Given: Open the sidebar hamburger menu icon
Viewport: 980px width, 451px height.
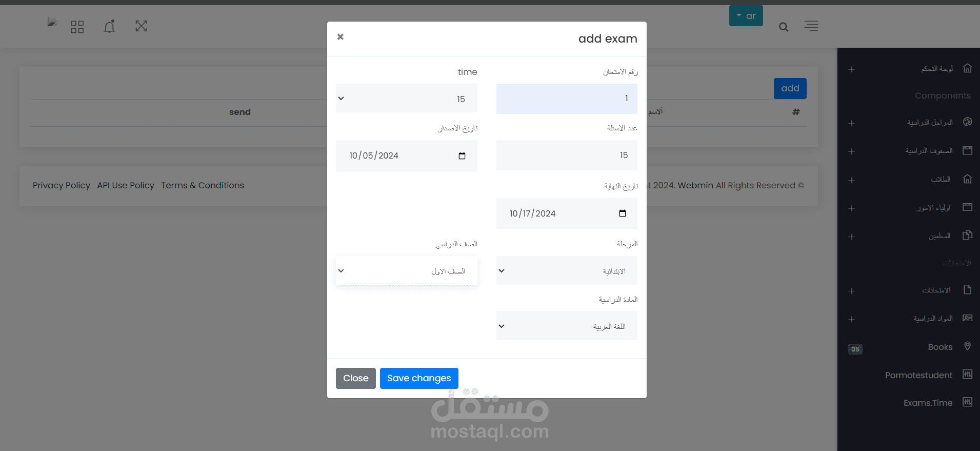Looking at the screenshot, I should pos(811,26).
